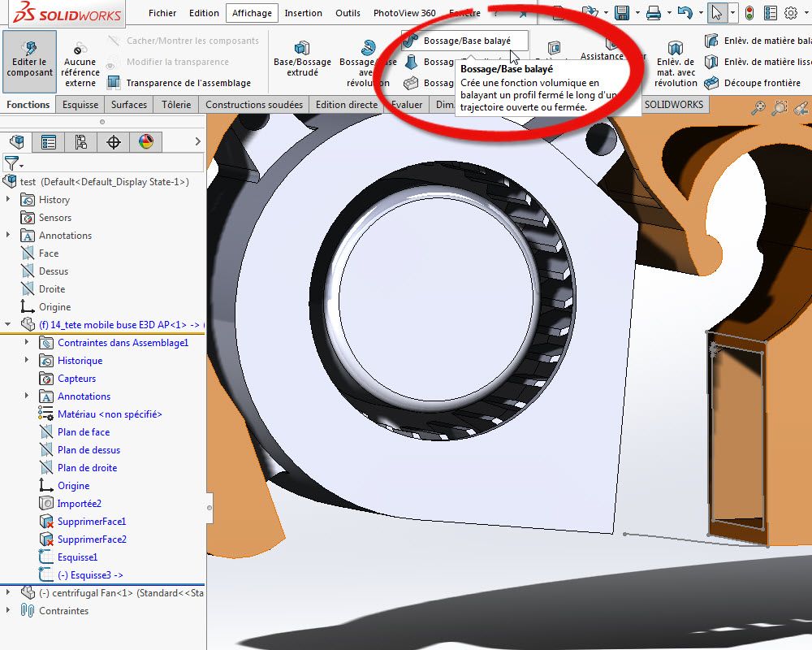Click the Transparence de l'assemblage toggle
812x650 pixels.
[x=179, y=82]
